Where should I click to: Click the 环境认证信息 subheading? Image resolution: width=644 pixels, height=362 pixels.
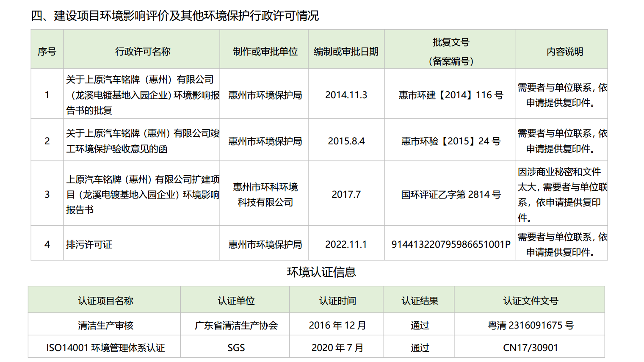[321, 272]
